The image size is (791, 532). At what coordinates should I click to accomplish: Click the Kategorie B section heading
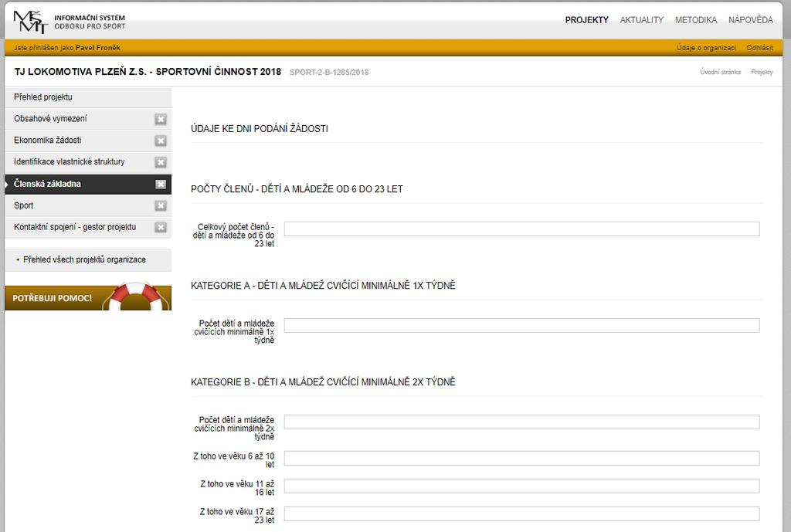pyautogui.click(x=323, y=382)
